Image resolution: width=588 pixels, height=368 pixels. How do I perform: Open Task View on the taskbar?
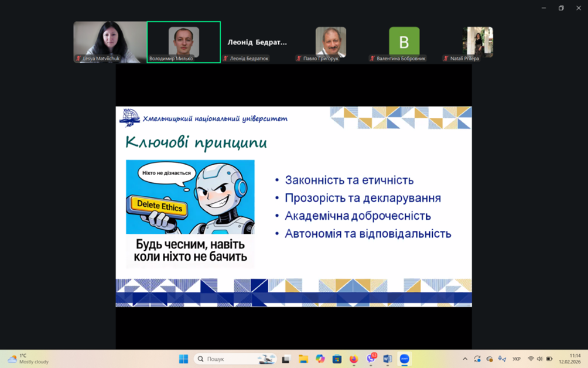tap(286, 359)
